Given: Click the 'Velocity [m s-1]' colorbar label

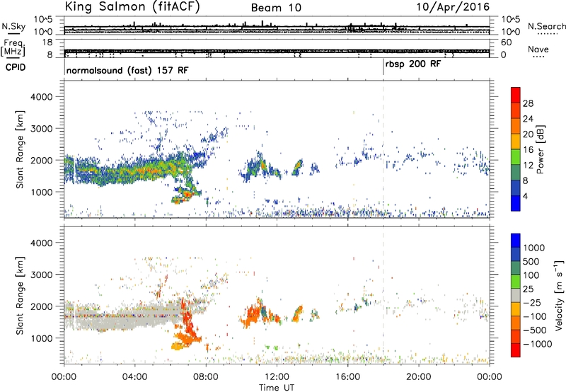Looking at the screenshot, I should (x=559, y=295).
